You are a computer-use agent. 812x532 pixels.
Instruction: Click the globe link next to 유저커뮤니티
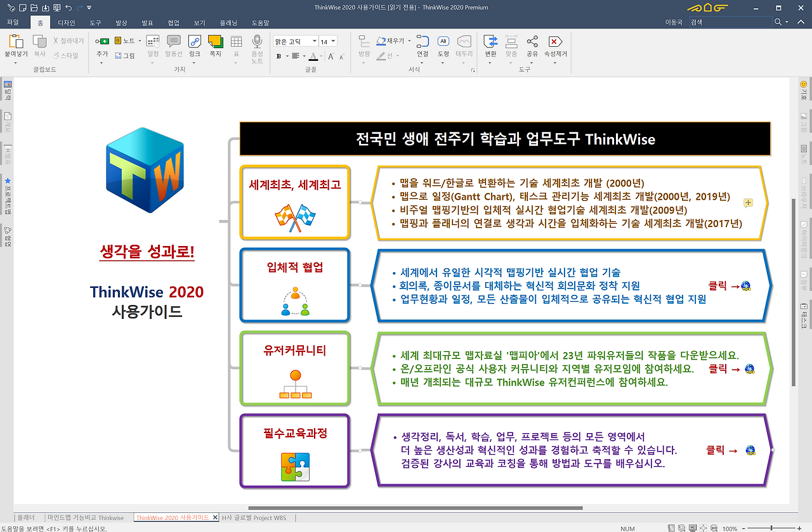click(749, 368)
